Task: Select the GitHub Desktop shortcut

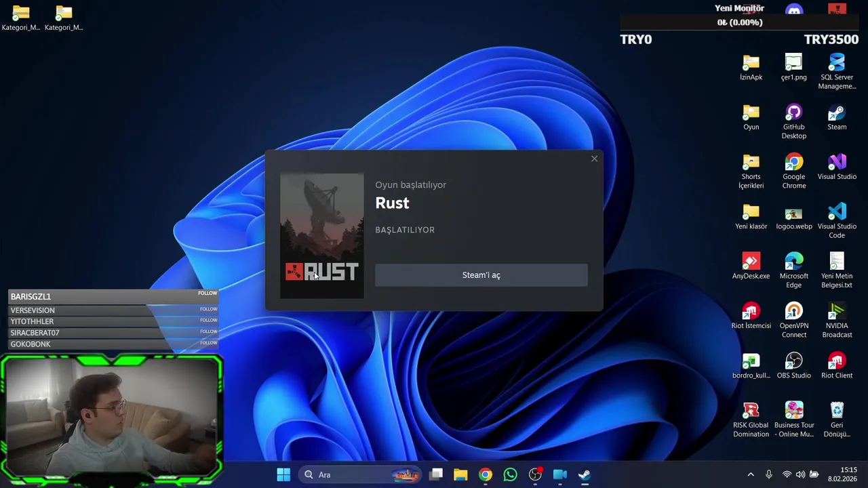Action: point(793,121)
